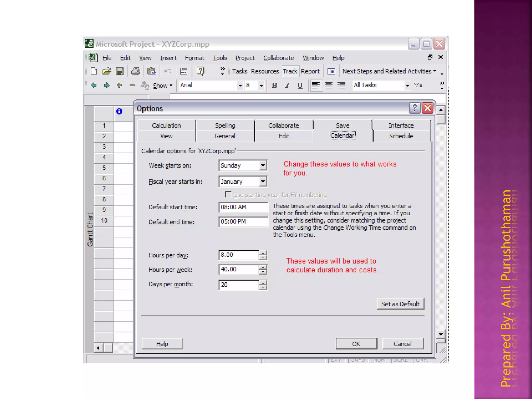Click the Indent right green arrow
The height and width of the screenshot is (399, 532).
click(107, 85)
